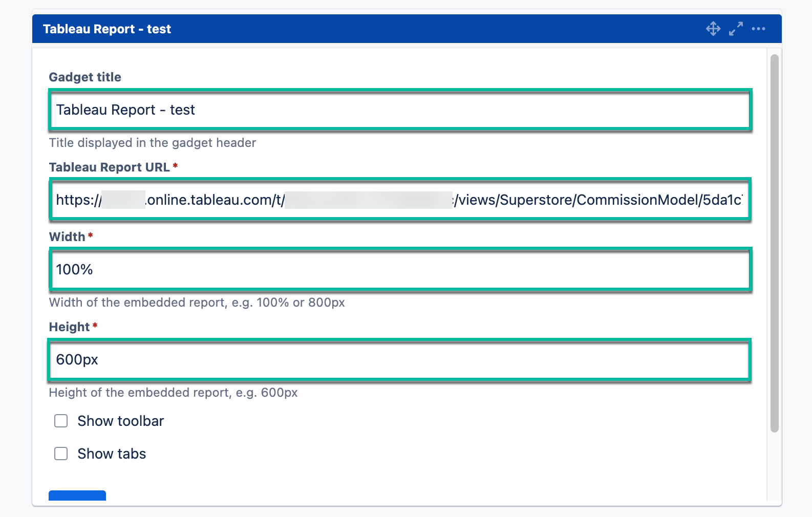The image size is (812, 517).
Task: Click the "Gadget title" field label
Action: click(x=85, y=77)
